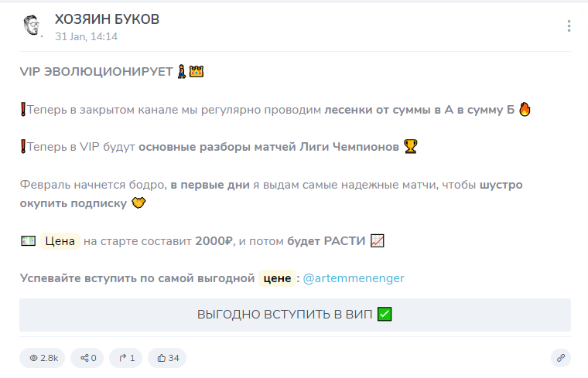Screen dimensions: 588x378
Task: Click the ХОЗЯИН БУКОВ channel avatar
Action: (x=32, y=26)
